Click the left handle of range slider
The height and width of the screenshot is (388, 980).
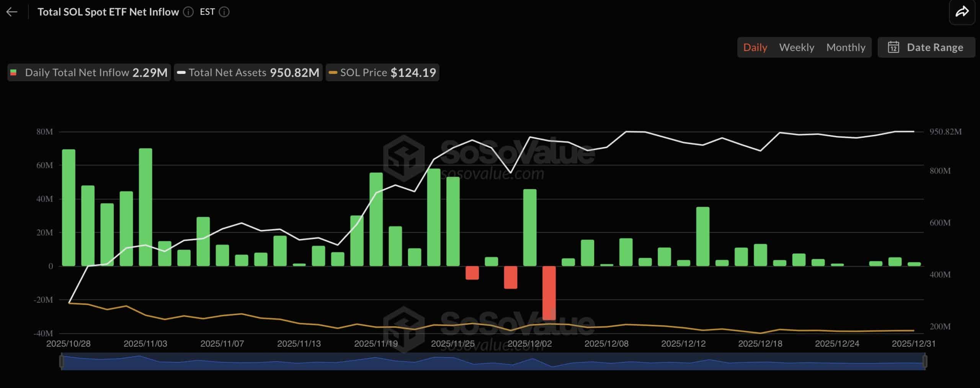point(61,361)
